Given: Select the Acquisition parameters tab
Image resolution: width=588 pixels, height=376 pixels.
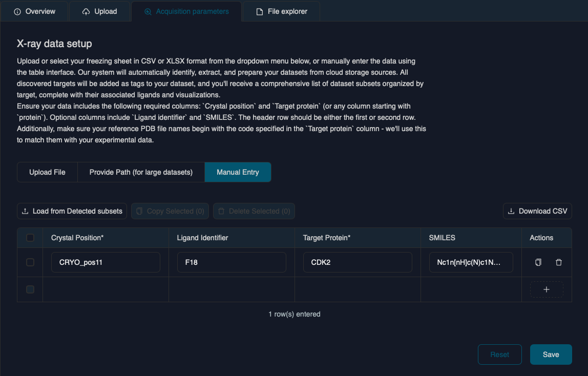Looking at the screenshot, I should (186, 11).
